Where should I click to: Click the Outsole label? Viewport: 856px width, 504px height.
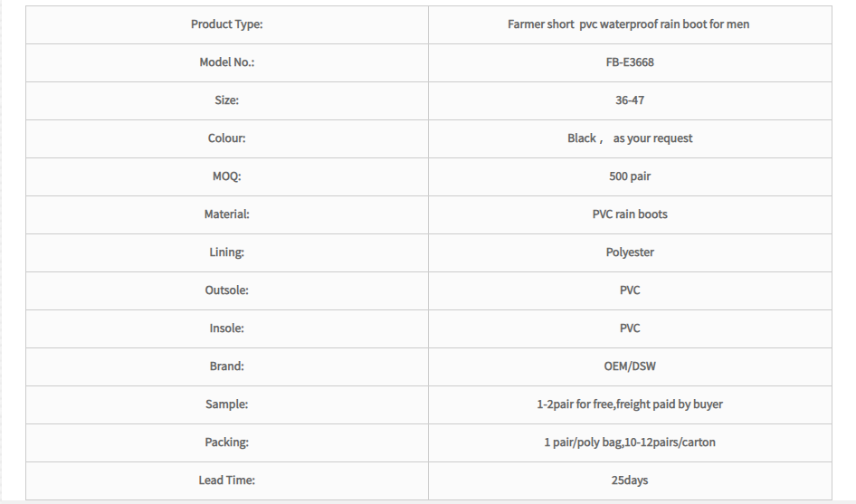tap(226, 290)
